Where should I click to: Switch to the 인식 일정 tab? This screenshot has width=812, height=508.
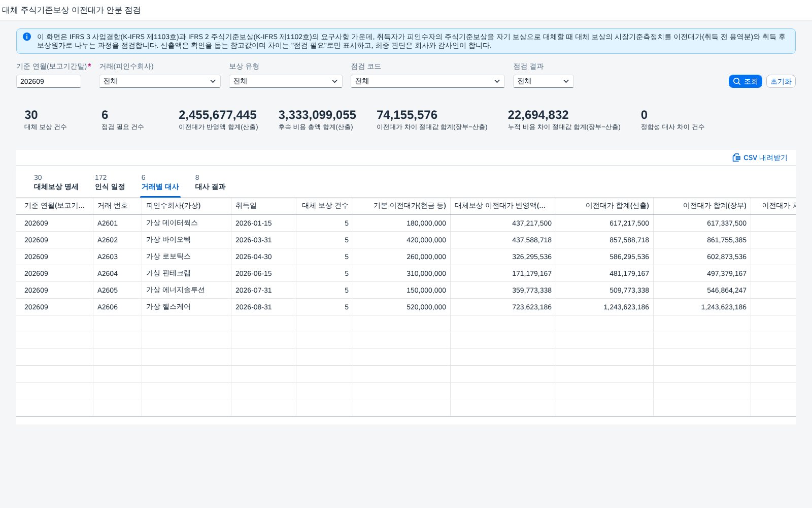110,182
